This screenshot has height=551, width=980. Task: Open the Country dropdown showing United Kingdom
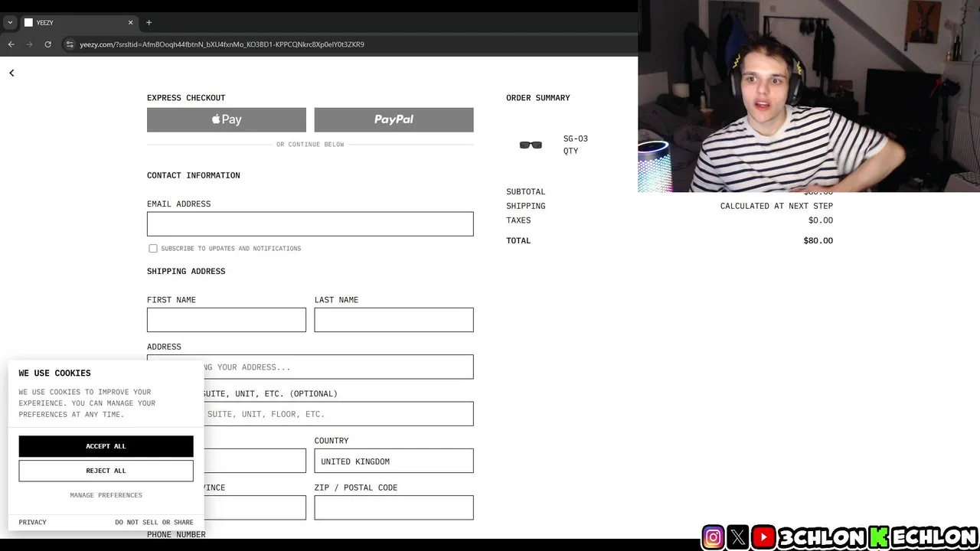394,461
